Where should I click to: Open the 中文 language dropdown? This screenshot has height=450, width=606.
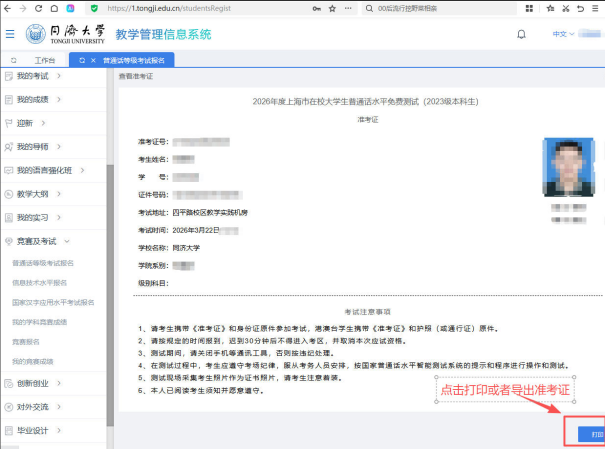(x=563, y=34)
